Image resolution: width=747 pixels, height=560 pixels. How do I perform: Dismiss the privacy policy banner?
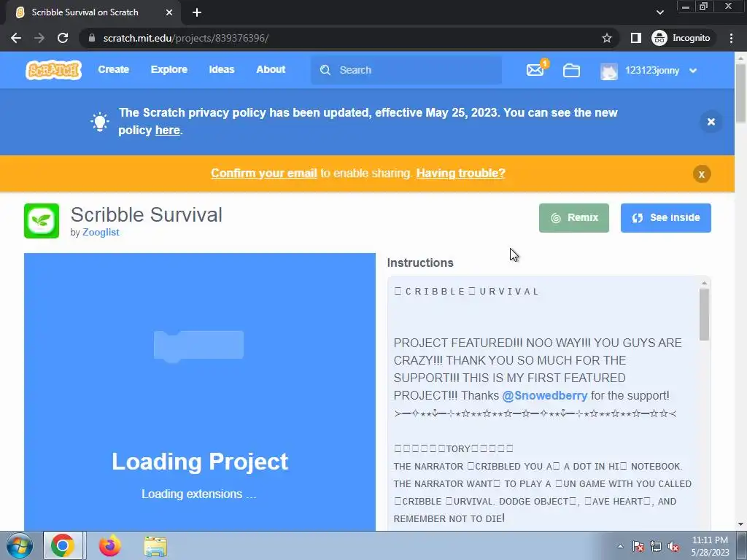point(711,122)
